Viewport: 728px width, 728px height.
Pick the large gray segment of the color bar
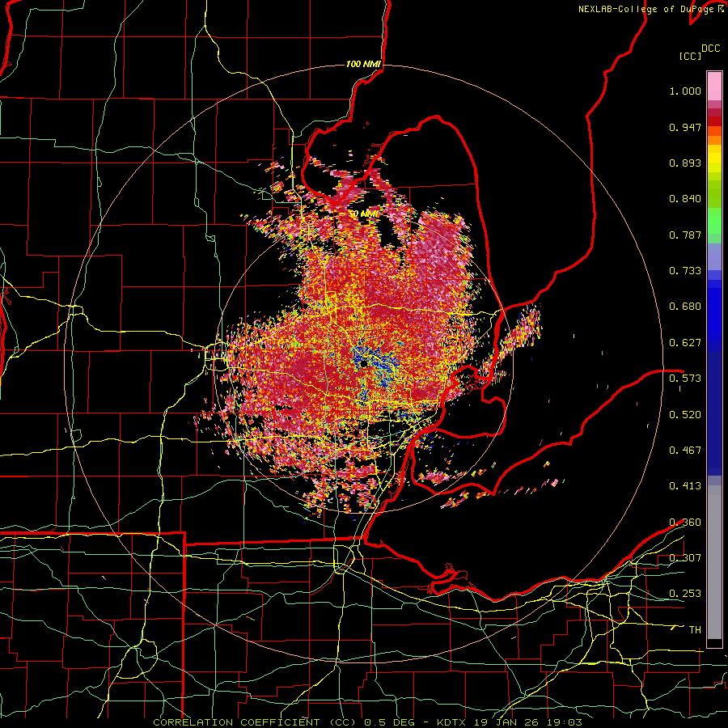point(714,562)
